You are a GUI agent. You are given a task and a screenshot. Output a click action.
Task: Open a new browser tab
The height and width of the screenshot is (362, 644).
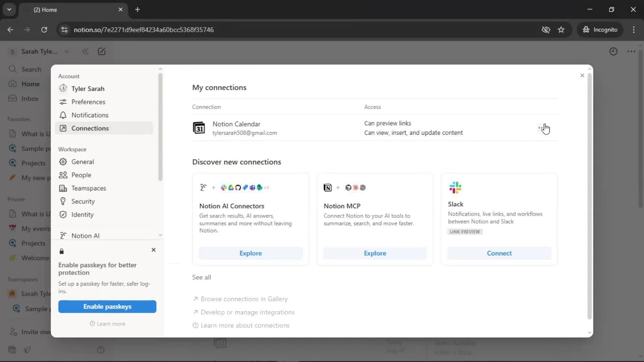tap(138, 10)
